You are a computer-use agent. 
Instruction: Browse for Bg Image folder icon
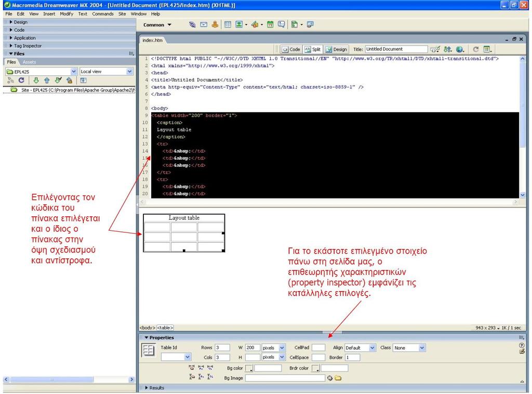[x=338, y=378]
